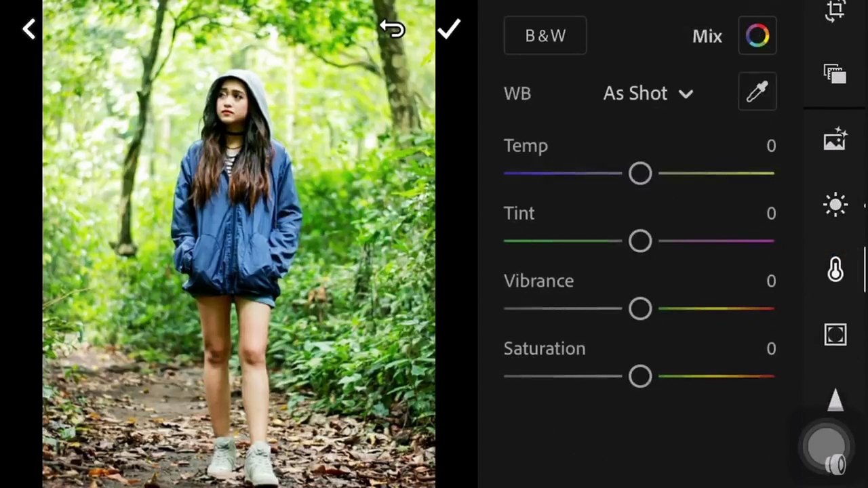Open the Auto enhance picture icon
Screen dimensions: 868x488
(835, 138)
